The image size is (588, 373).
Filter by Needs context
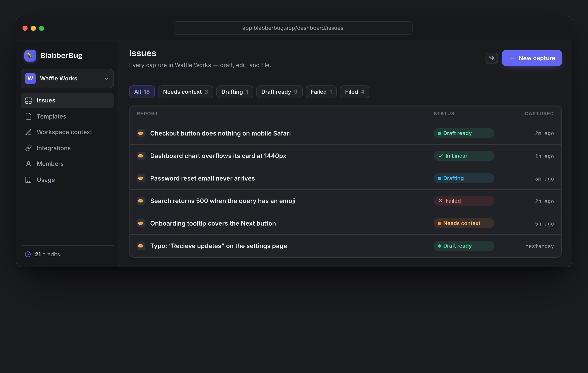[185, 92]
